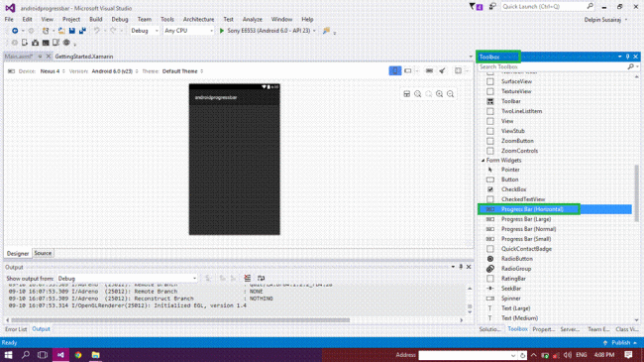Click the Search Toolbox input field
Image resolution: width=644 pixels, height=362 pixels.
(x=553, y=67)
